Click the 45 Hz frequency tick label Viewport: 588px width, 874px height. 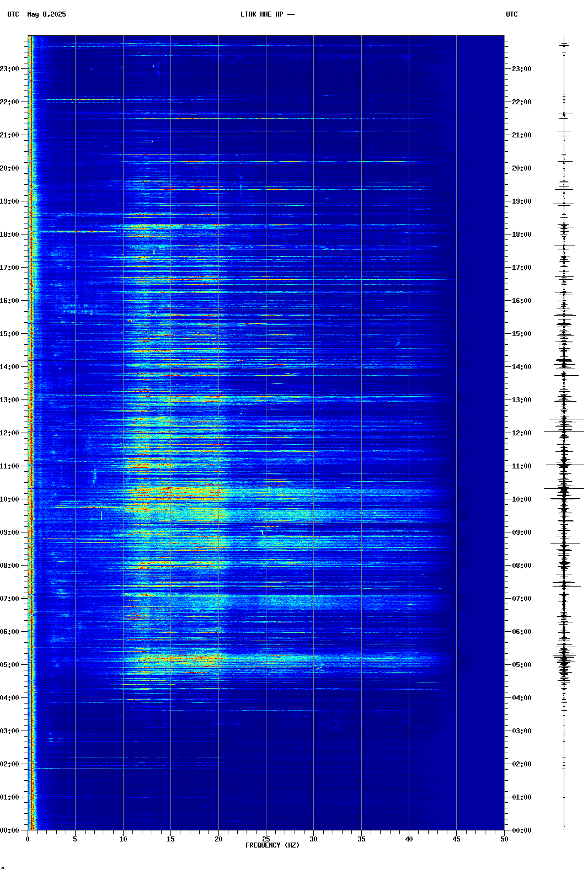tap(456, 839)
